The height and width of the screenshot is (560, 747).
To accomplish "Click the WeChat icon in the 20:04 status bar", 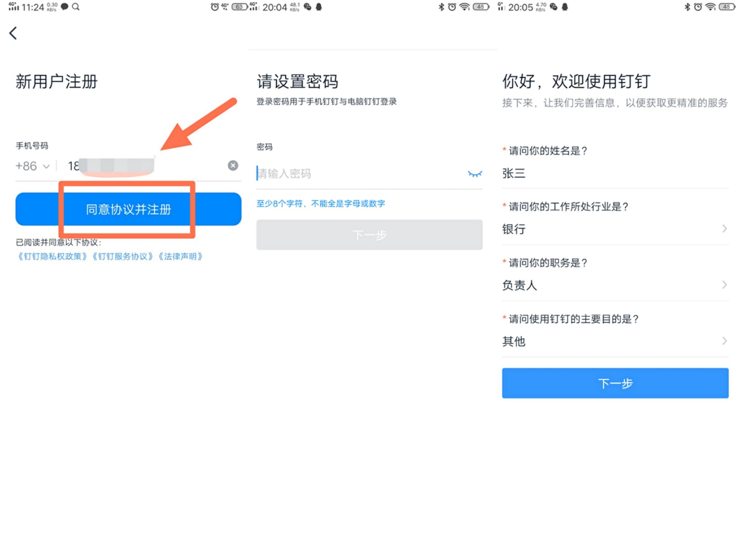I will pos(308,7).
